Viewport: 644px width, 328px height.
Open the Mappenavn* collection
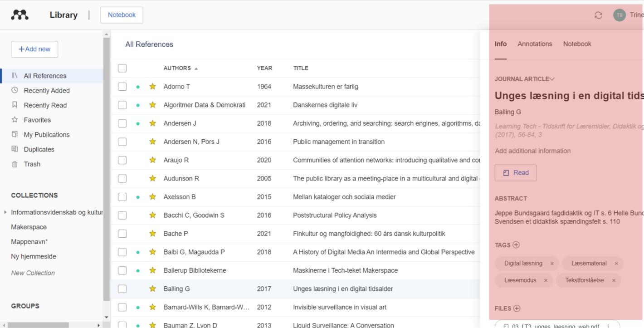coord(29,242)
